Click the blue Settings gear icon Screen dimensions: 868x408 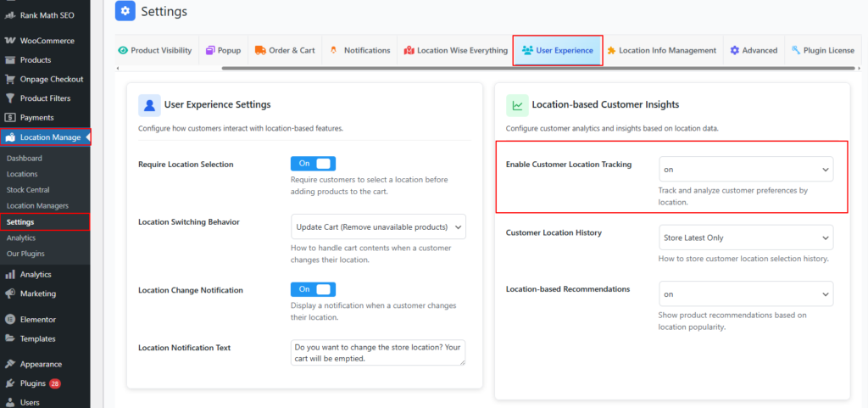125,11
